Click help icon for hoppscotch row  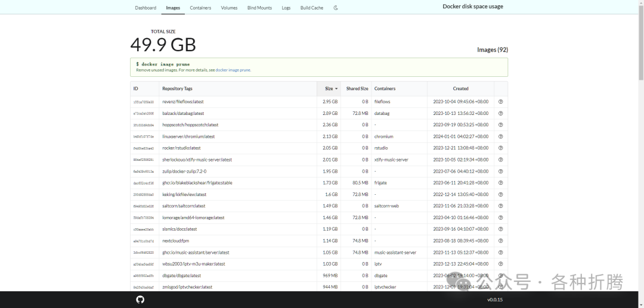coord(501,125)
